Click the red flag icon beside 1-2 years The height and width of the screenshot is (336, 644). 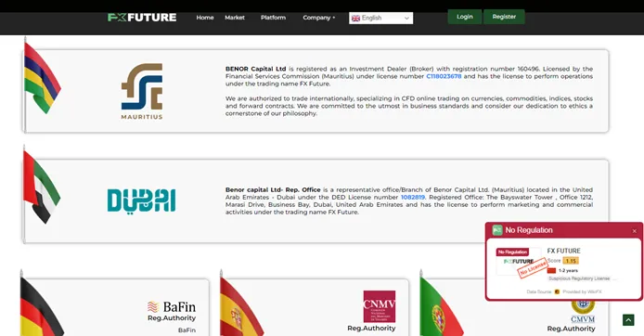pos(551,270)
